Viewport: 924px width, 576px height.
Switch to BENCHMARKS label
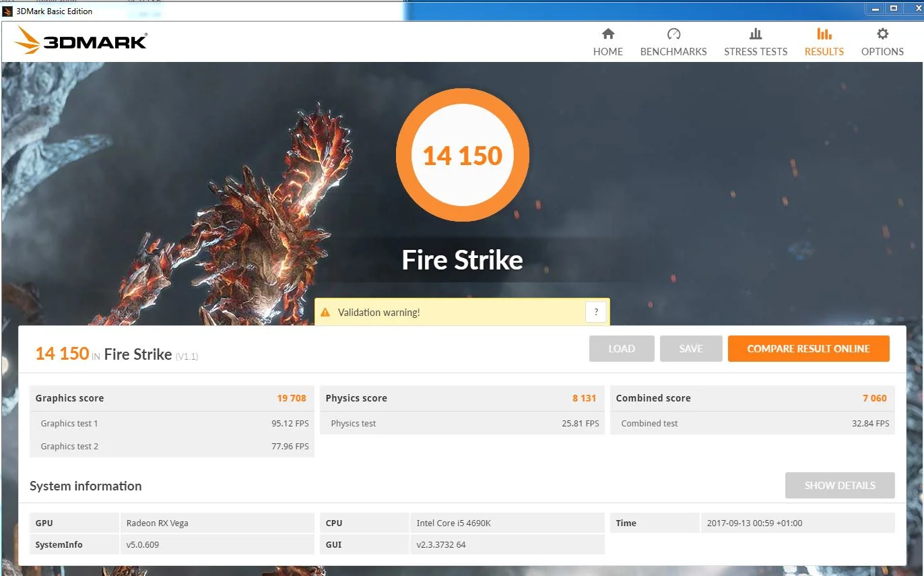pyautogui.click(x=673, y=52)
